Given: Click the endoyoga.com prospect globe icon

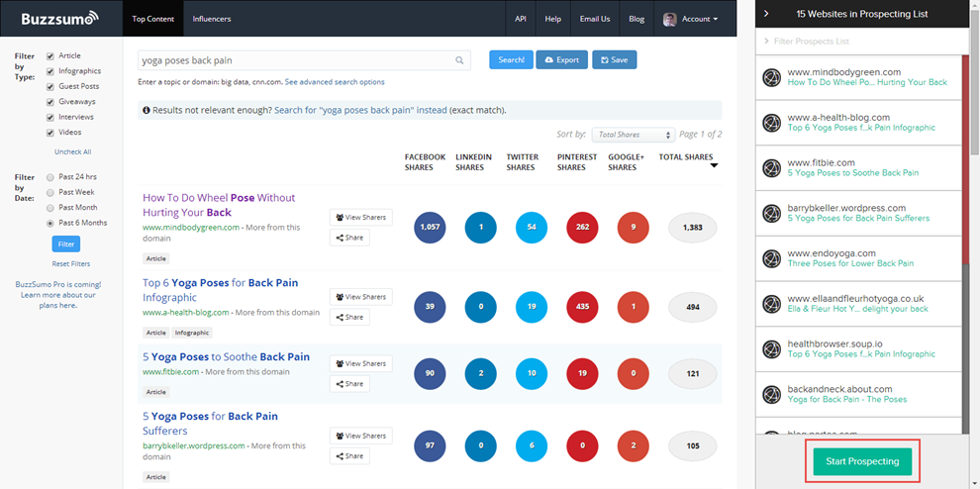Looking at the screenshot, I should (772, 259).
